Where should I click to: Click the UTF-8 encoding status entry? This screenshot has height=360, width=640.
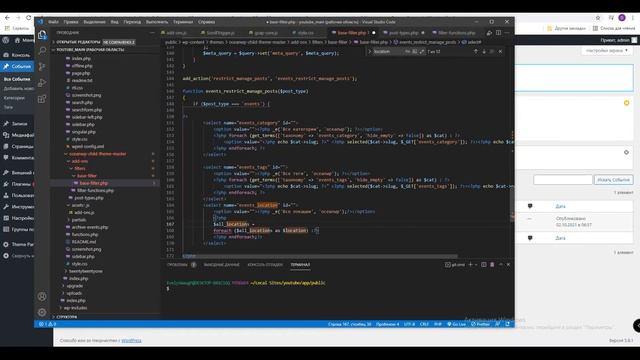[x=409, y=324]
